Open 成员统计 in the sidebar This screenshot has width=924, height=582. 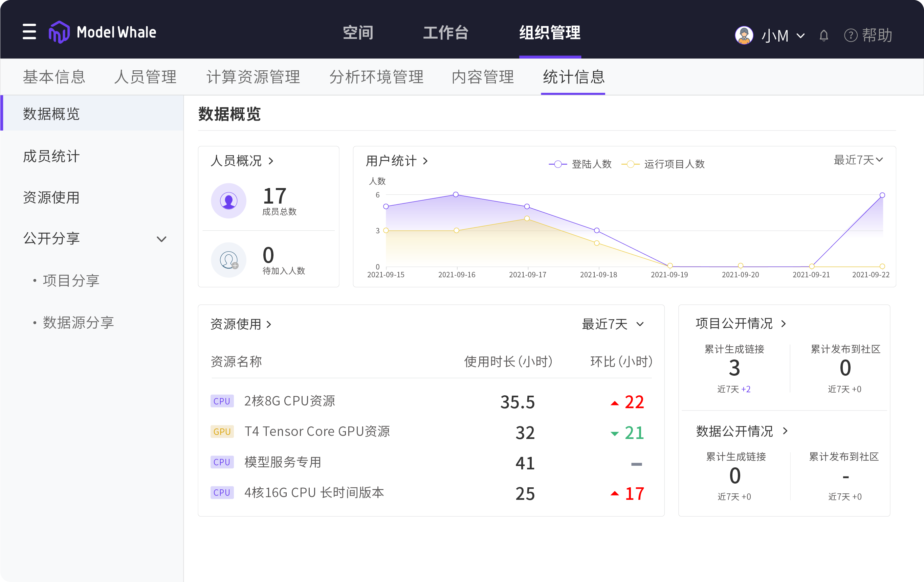coord(51,156)
